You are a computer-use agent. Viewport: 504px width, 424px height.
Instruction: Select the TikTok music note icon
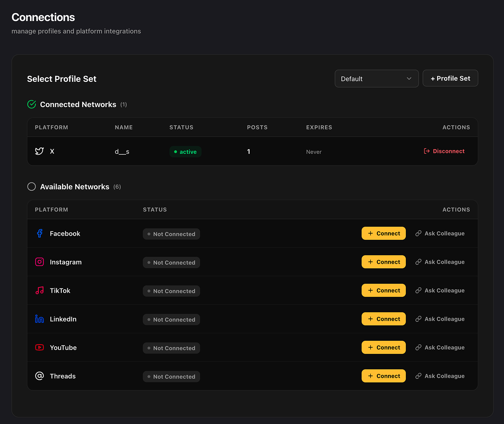point(39,290)
